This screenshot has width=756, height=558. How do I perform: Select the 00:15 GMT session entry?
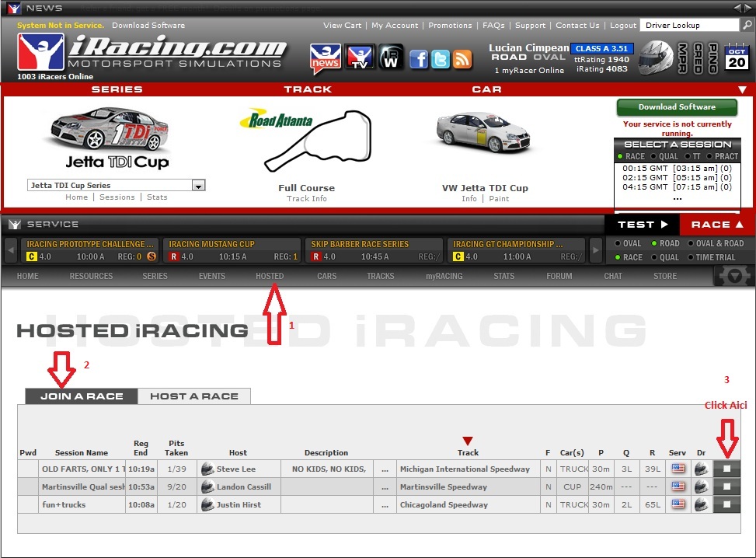[677, 169]
